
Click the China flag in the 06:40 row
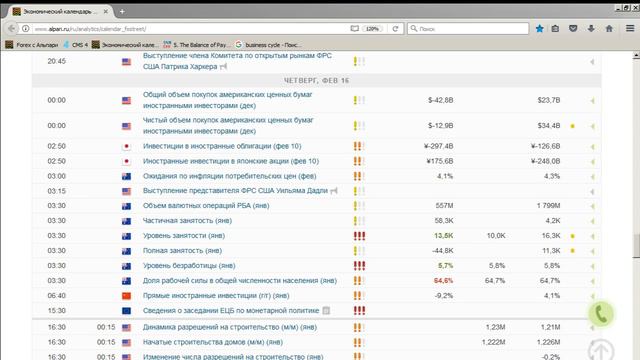pyautogui.click(x=127, y=296)
